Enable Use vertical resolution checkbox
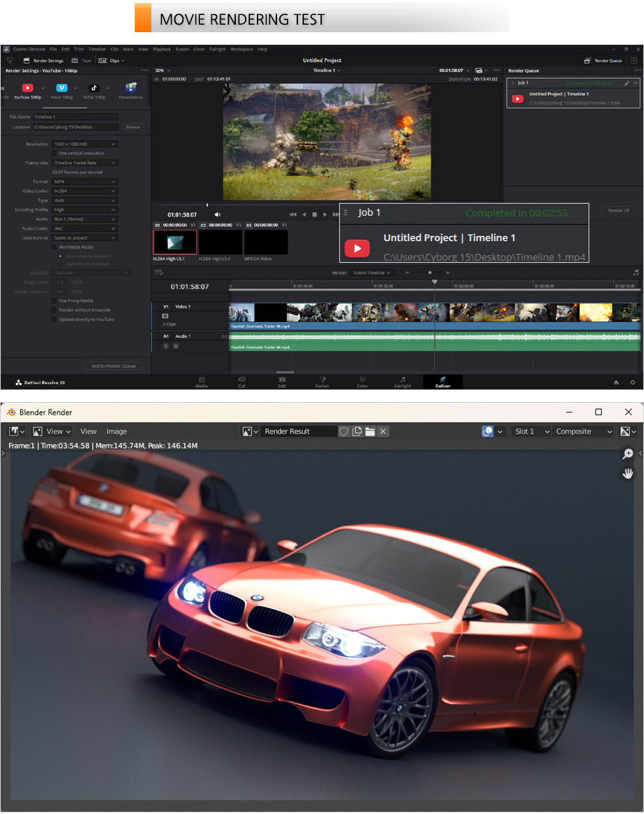Viewport: 644px width, 814px height. pos(54,153)
